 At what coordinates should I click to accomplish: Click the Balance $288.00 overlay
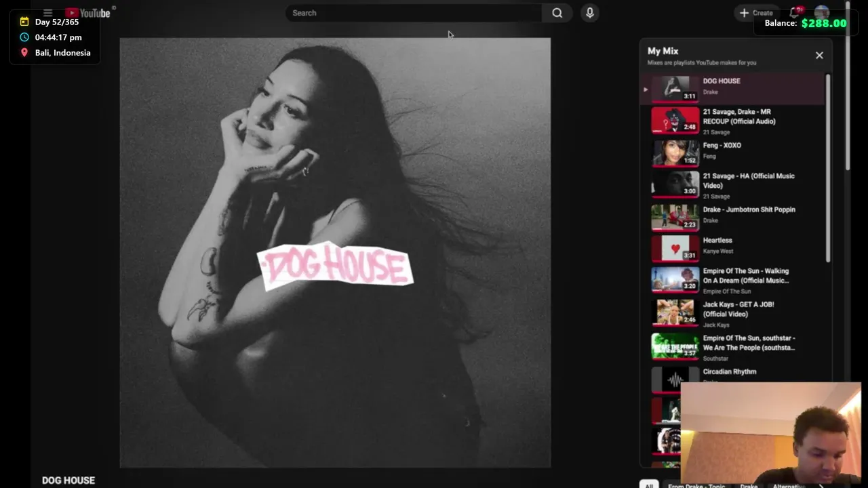806,23
